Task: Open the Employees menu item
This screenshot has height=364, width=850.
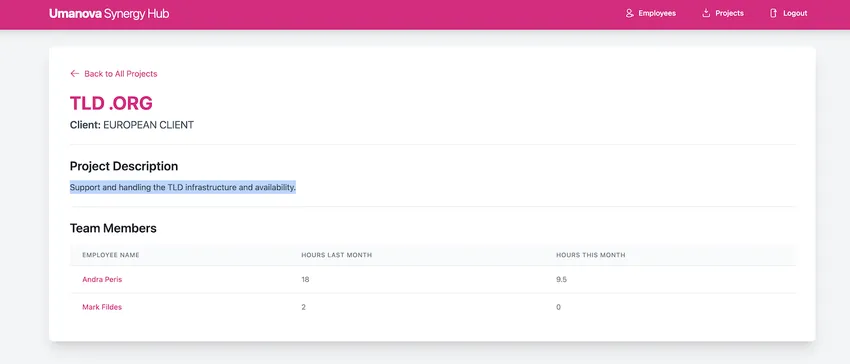Action: click(651, 13)
